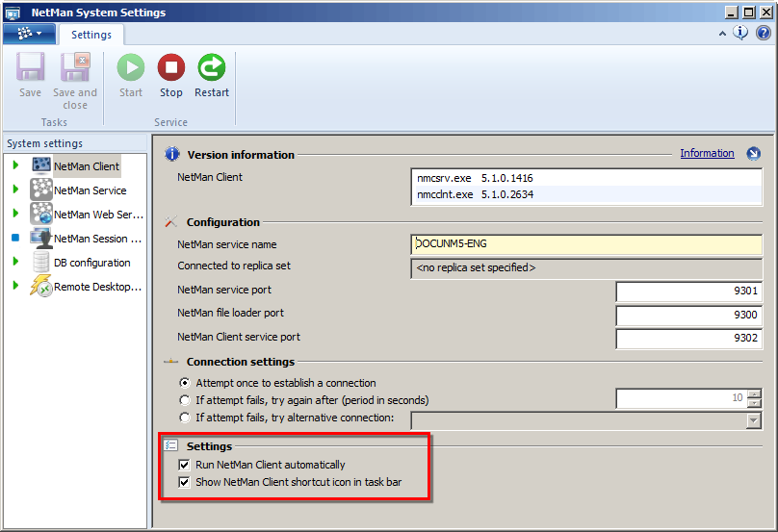
Task: Click the Version information icon
Action: [172, 154]
